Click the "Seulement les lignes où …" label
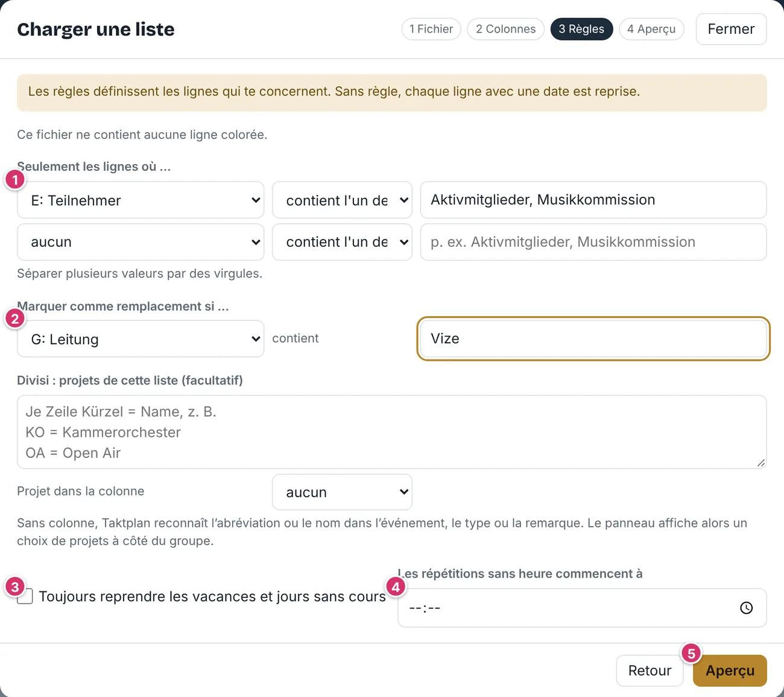This screenshot has height=697, width=784. pyautogui.click(x=94, y=167)
